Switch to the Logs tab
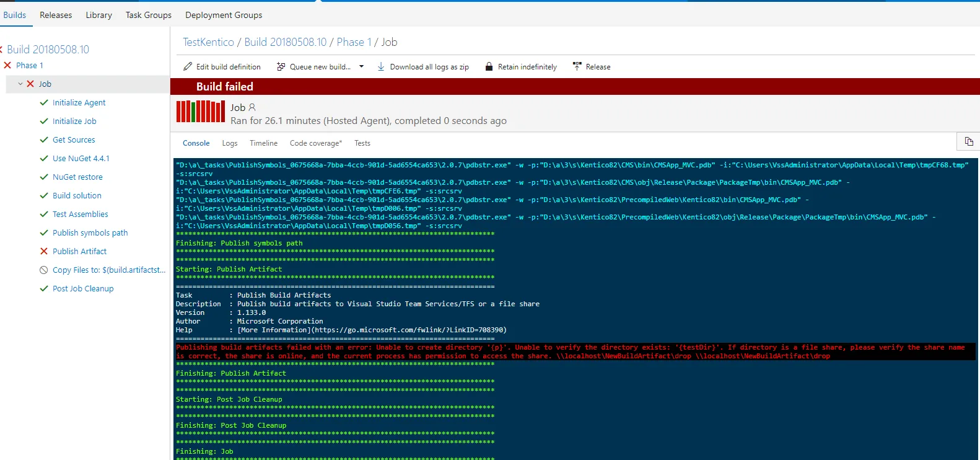The height and width of the screenshot is (460, 980). coord(230,143)
